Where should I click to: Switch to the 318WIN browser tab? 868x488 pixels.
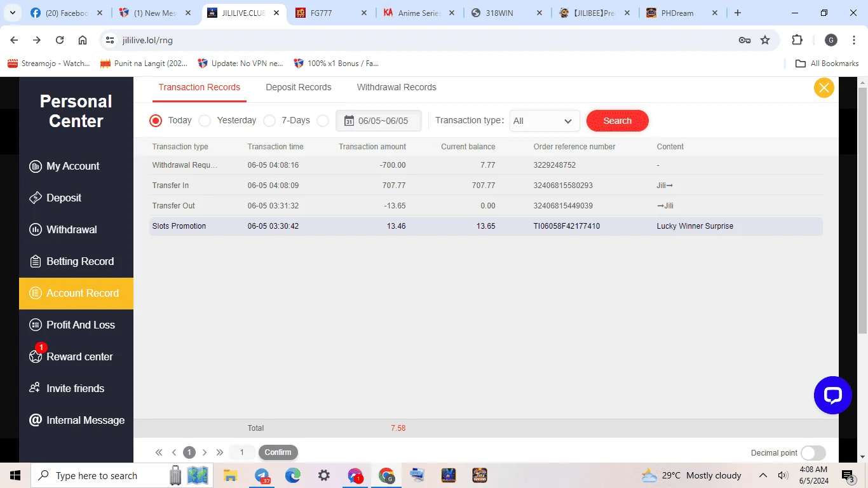[505, 13]
